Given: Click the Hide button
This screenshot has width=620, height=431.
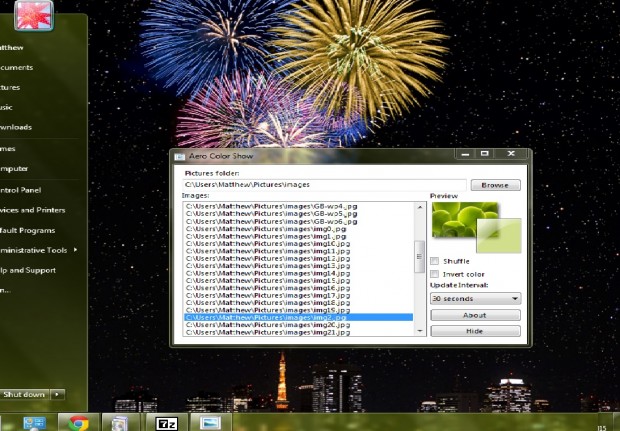Looking at the screenshot, I should [475, 330].
